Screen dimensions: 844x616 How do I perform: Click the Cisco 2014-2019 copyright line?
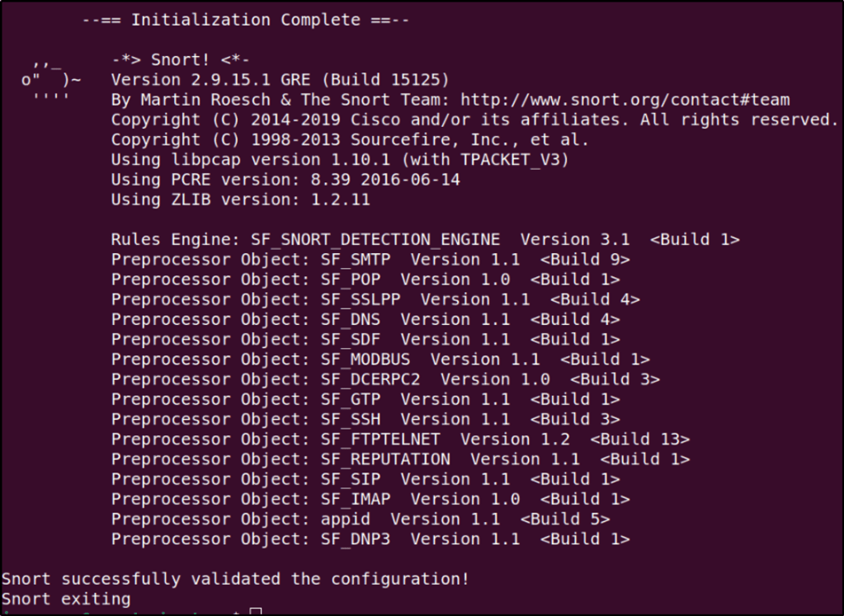coord(474,120)
